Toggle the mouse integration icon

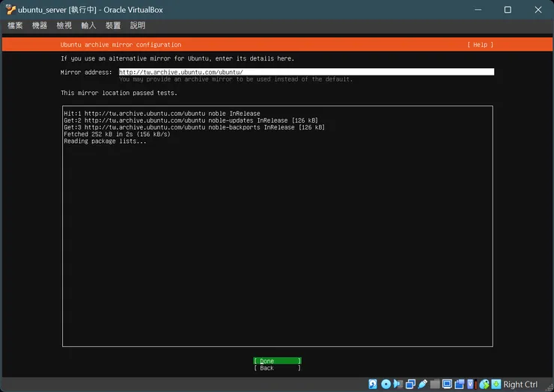pyautogui.click(x=484, y=384)
